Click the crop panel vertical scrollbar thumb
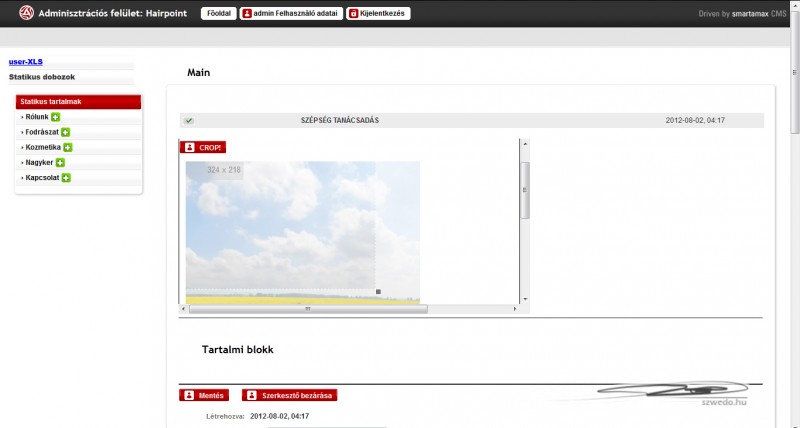 (x=525, y=189)
